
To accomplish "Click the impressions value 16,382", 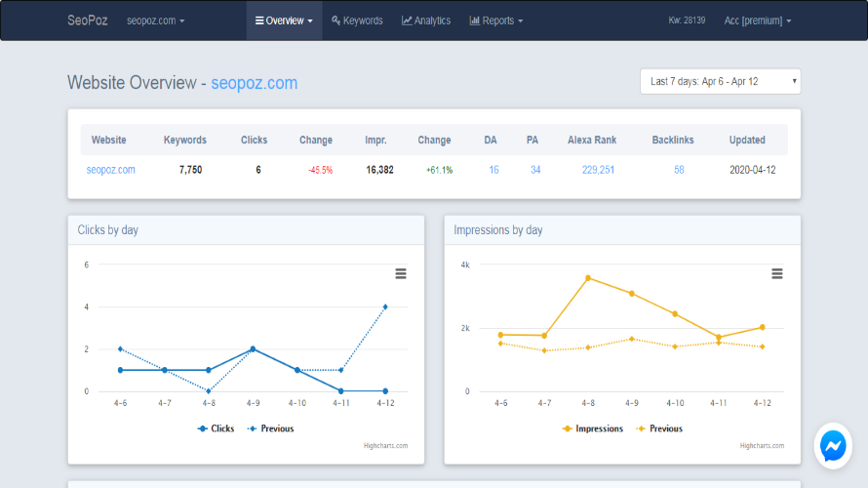I will 379,170.
